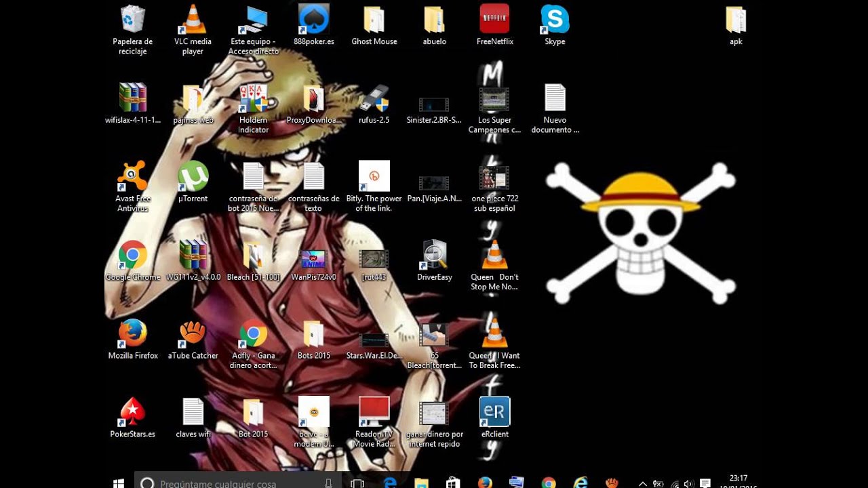Select the wifislax-4-11-1 archive

point(133,104)
